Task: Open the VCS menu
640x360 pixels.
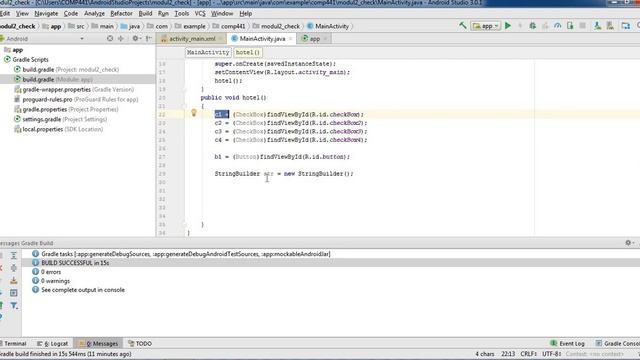Action: [x=200, y=13]
